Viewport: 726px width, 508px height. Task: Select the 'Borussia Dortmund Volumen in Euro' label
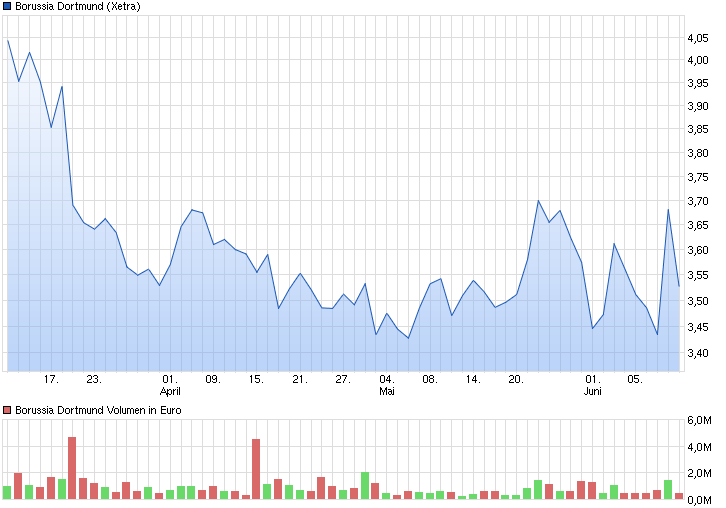[98, 410]
